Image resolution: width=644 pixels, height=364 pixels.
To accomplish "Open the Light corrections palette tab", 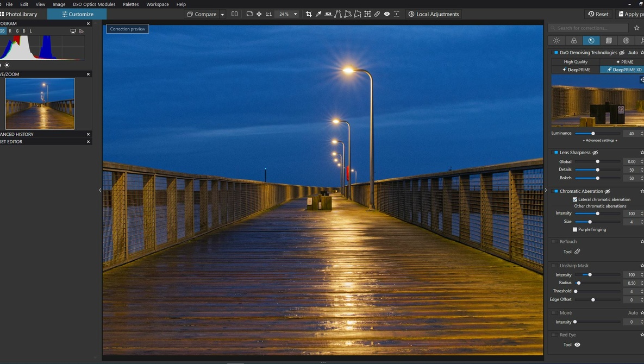I will (557, 41).
